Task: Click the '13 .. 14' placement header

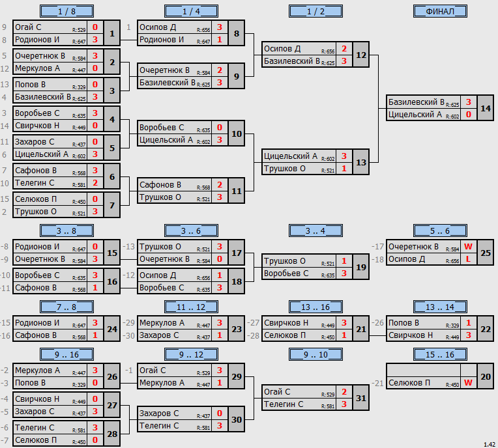Action: point(440,307)
